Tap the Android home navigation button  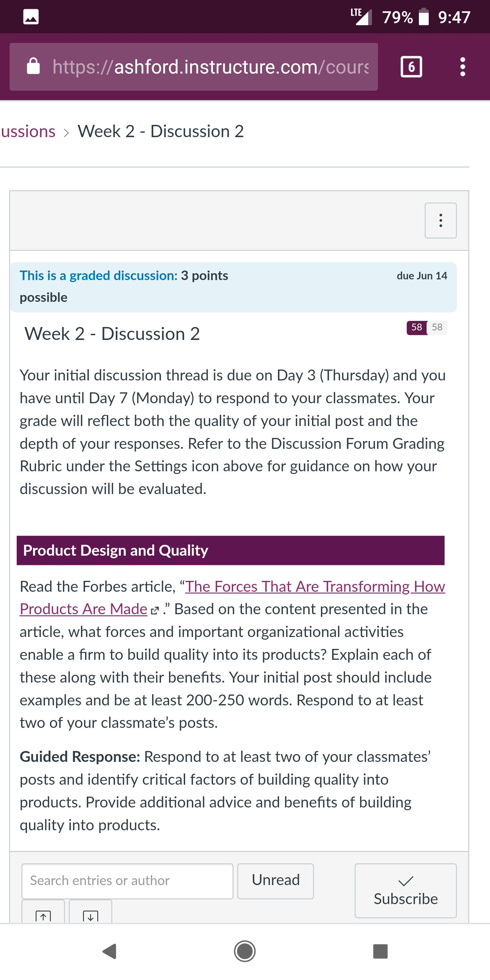click(x=245, y=951)
